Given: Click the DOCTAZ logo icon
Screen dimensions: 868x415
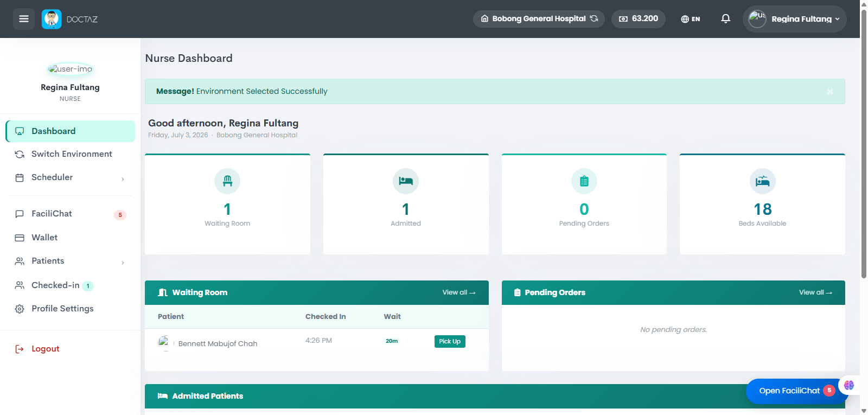Looking at the screenshot, I should point(52,19).
